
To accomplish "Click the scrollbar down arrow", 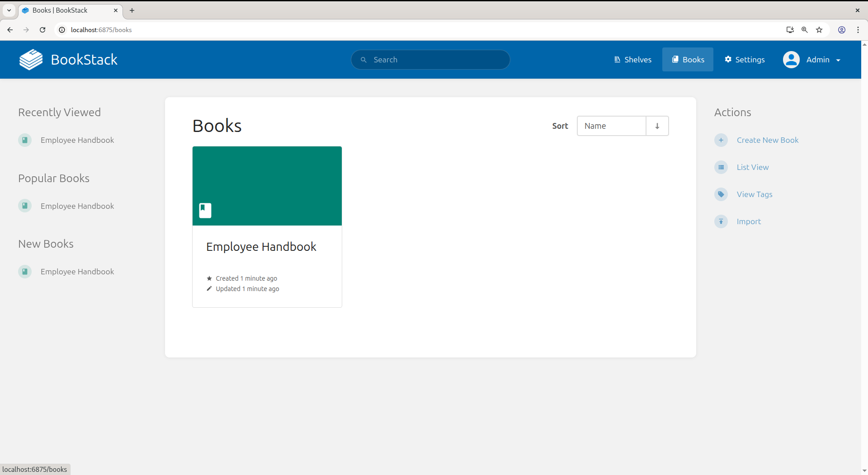I will coord(864,471).
